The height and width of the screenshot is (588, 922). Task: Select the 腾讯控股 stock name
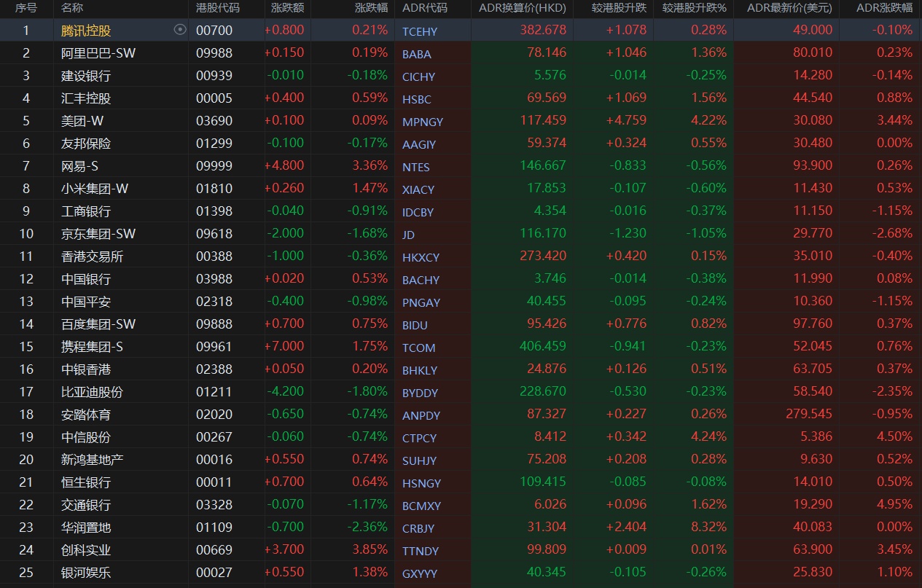[86, 31]
